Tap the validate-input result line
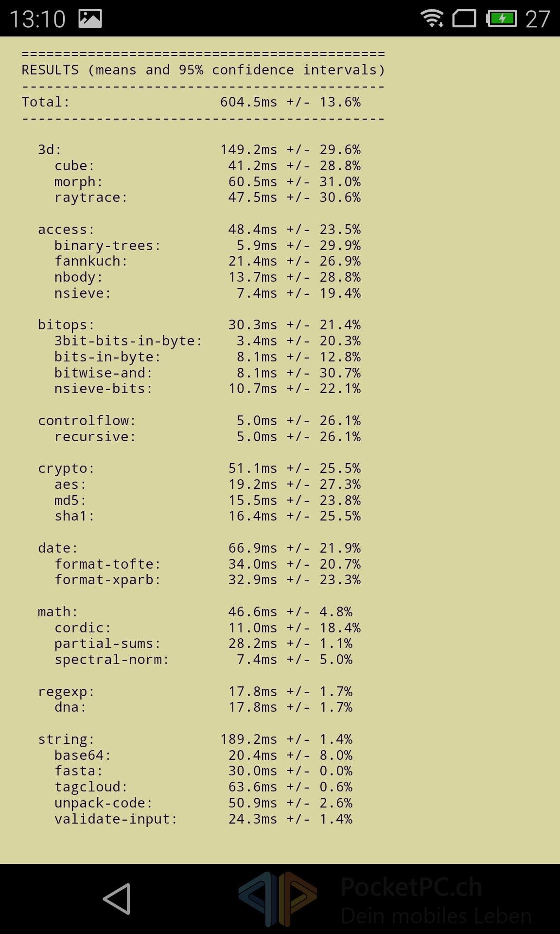This screenshot has height=934, width=560. 204,819
